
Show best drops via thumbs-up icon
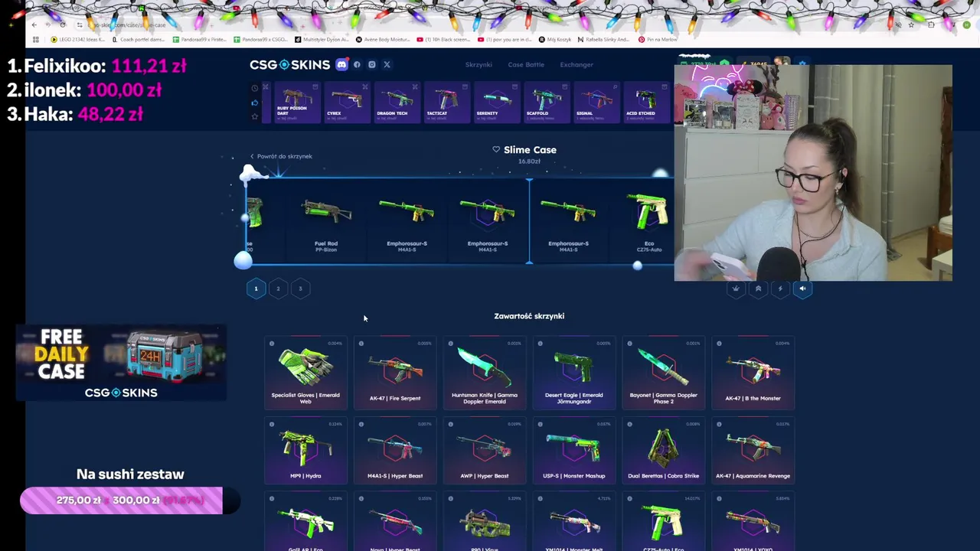(x=255, y=103)
